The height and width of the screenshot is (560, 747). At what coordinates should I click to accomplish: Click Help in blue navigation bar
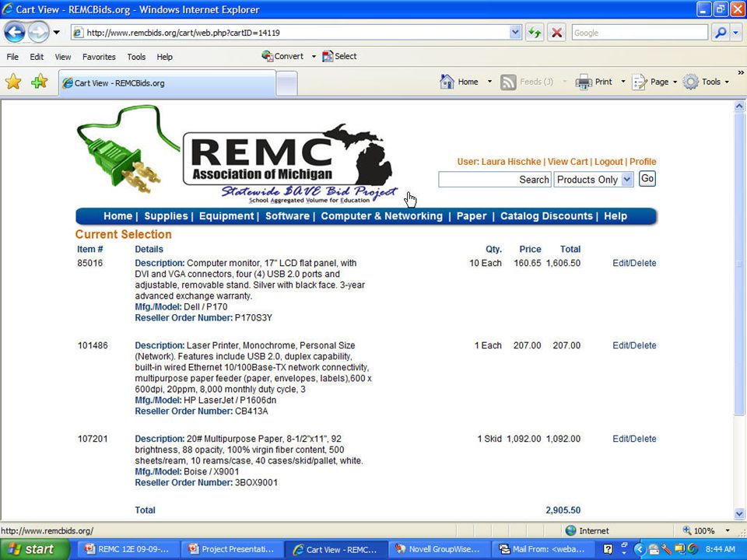point(615,215)
